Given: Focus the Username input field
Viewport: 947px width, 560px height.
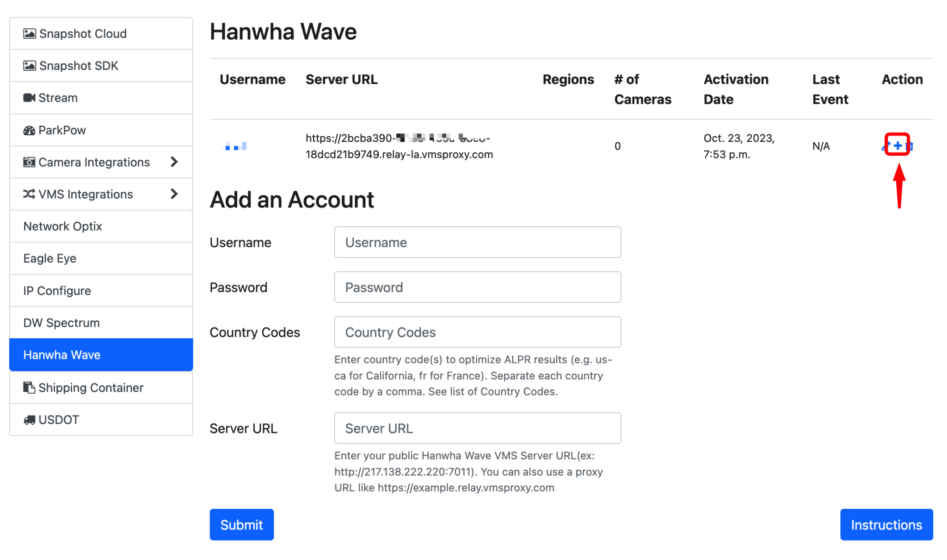Looking at the screenshot, I should pyautogui.click(x=478, y=242).
